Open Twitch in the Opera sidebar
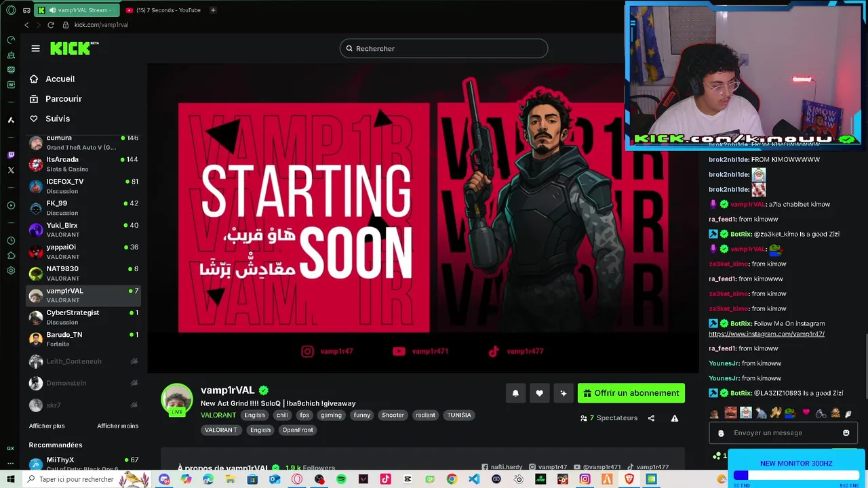This screenshot has width=868, height=488. (11, 155)
